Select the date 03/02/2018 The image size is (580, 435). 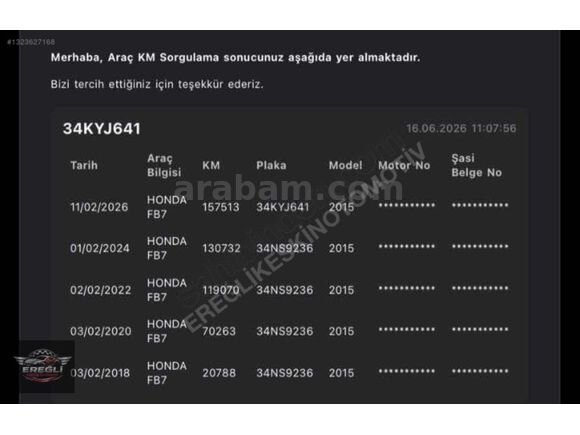pyautogui.click(x=100, y=373)
